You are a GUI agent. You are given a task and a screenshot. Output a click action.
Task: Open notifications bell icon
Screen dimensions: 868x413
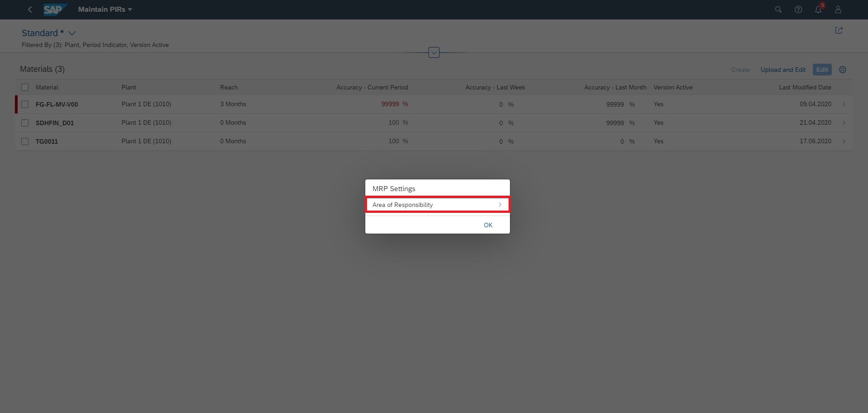pos(818,9)
